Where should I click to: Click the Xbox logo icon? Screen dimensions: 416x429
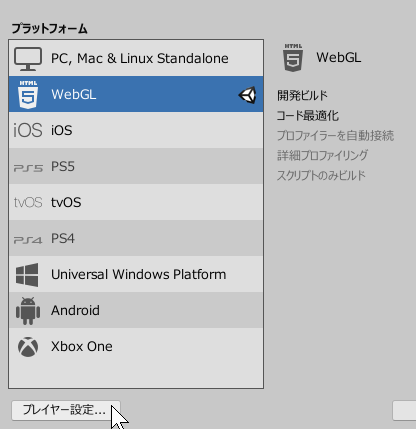28,347
